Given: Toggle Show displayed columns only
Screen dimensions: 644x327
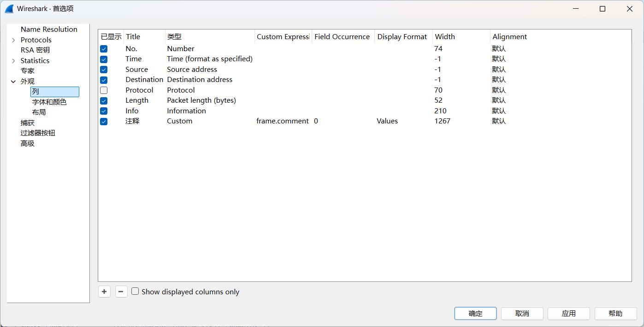Looking at the screenshot, I should point(135,292).
